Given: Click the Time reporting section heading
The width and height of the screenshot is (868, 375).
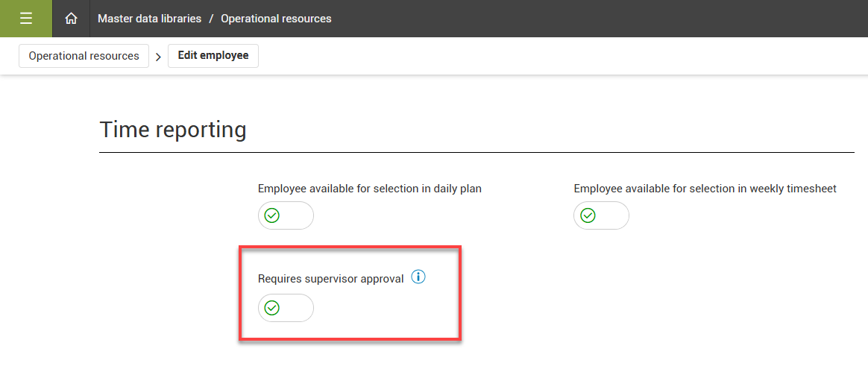Looking at the screenshot, I should point(173,130).
